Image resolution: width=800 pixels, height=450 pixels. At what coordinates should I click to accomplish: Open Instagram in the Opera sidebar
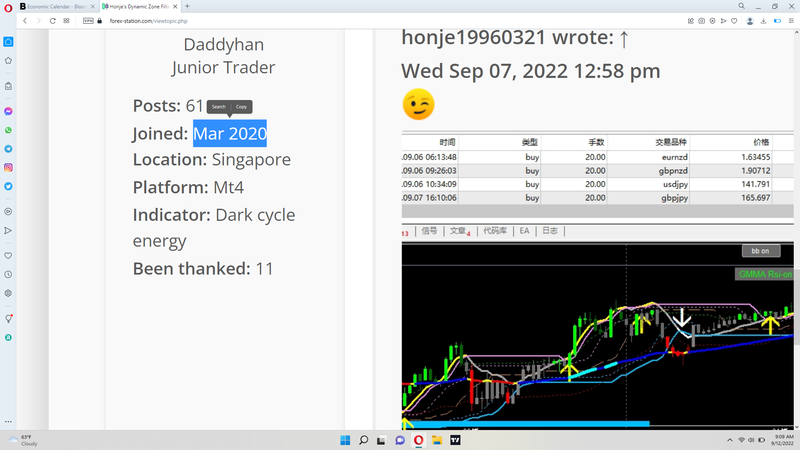[x=8, y=167]
